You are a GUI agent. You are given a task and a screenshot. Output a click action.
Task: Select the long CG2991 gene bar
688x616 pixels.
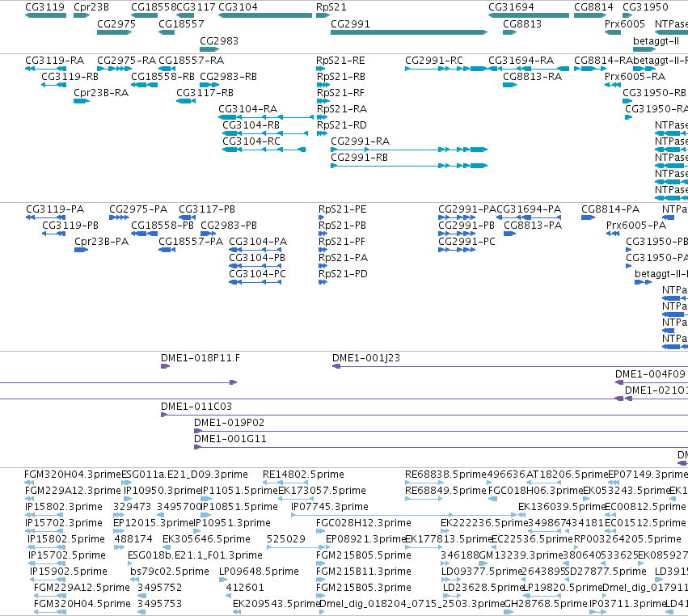point(409,32)
